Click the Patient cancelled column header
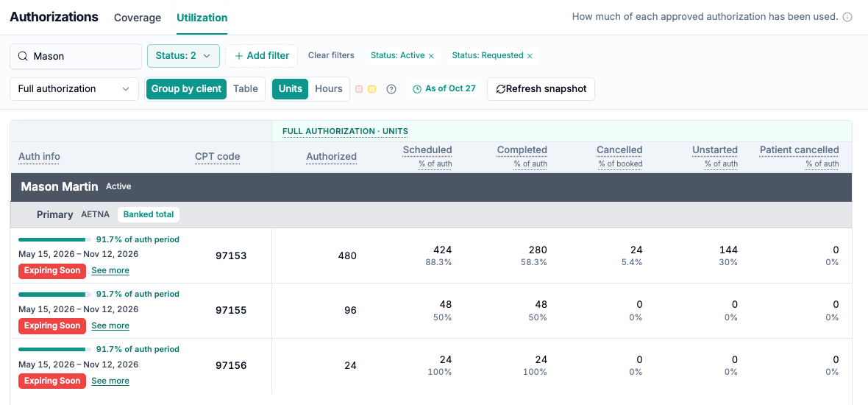Viewport: 868px width, 405px height. (x=800, y=149)
